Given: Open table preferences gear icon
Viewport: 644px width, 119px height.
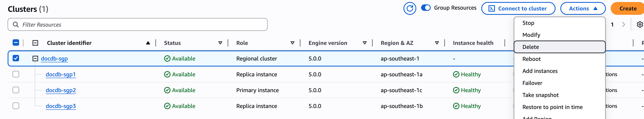Looking at the screenshot, I should (640, 24).
